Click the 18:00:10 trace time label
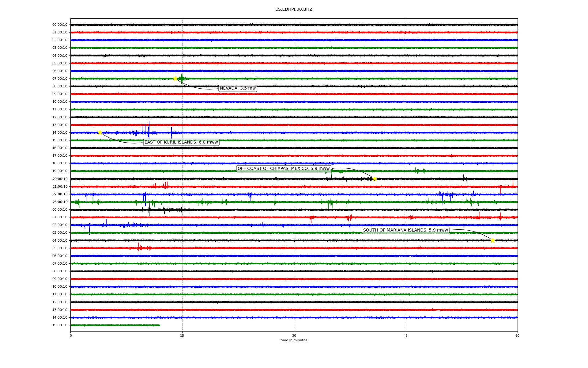 [60, 163]
